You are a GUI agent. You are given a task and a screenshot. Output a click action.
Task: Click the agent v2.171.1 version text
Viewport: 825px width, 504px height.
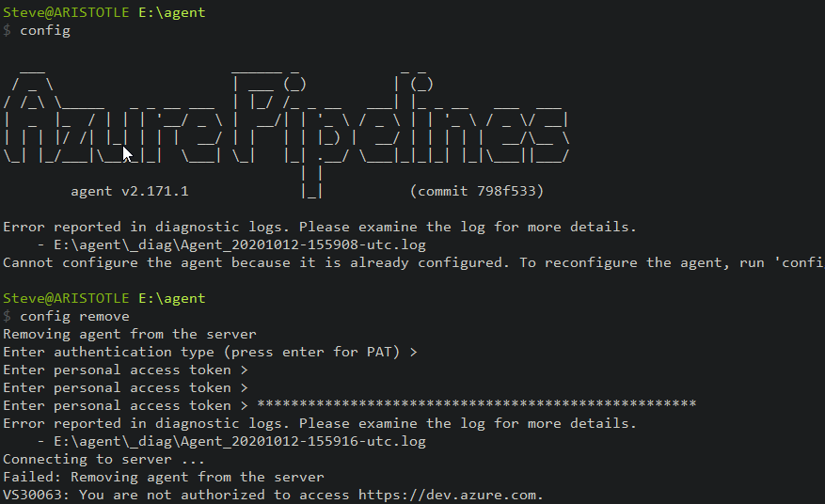(130, 192)
